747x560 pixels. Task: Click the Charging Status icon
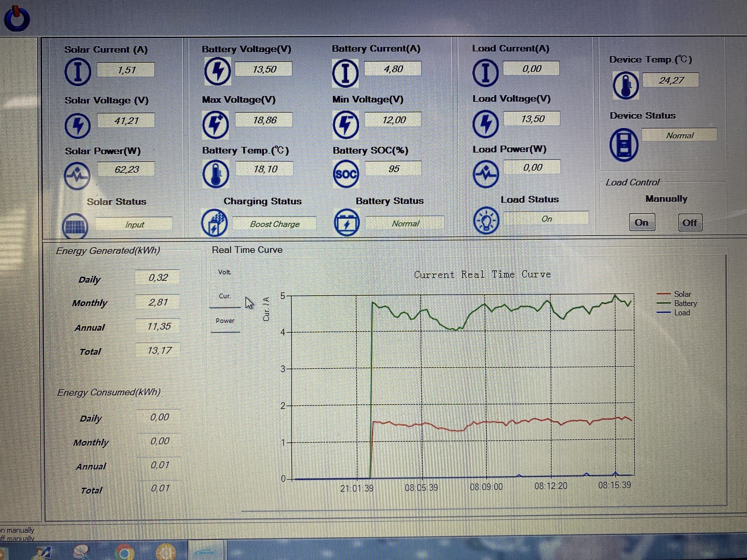coord(214,223)
